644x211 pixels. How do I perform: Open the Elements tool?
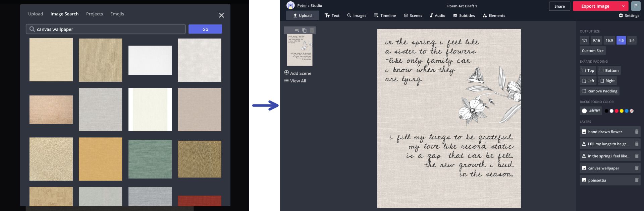[494, 15]
